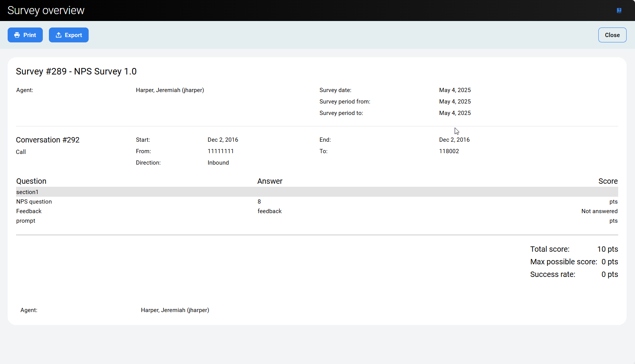Click the section1 row header

27,192
